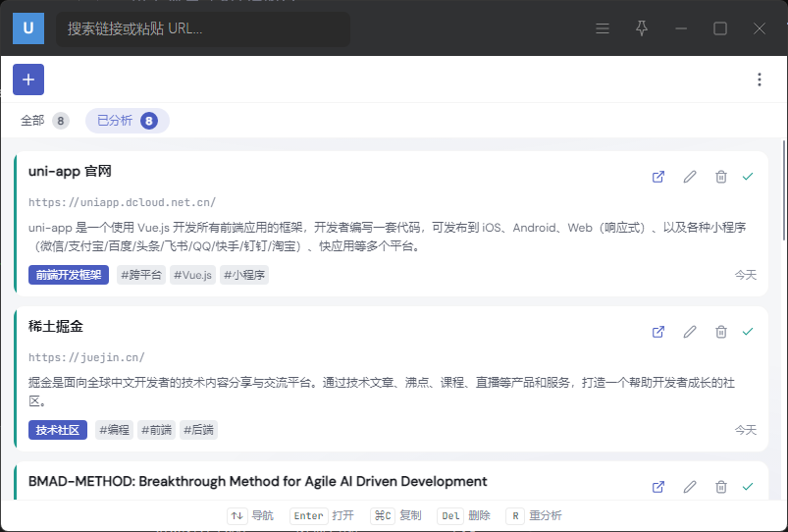Focus the 搜索链接或粘贴 URL search field
Screen dimensions: 788x532
[x=203, y=29]
